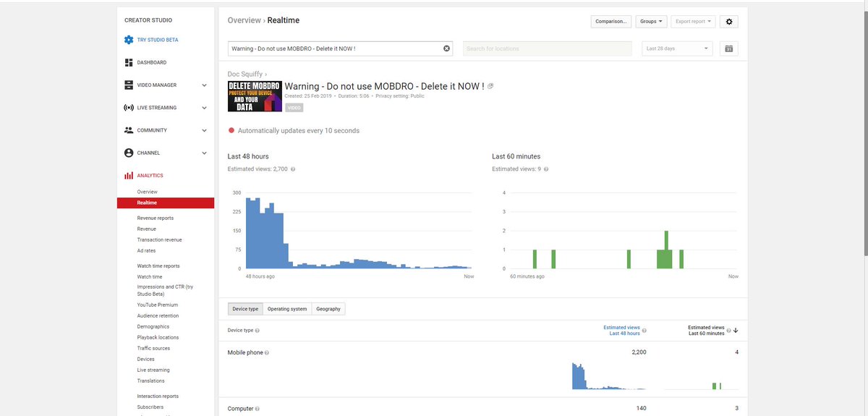The image size is (868, 416).
Task: Click help icon beside Computer row
Action: pyautogui.click(x=258, y=409)
